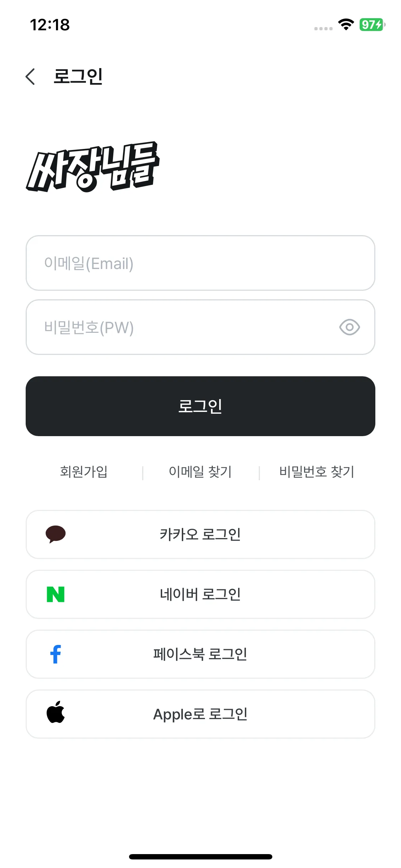Select 네이버 로그인 option
401x868 pixels.
(x=200, y=594)
